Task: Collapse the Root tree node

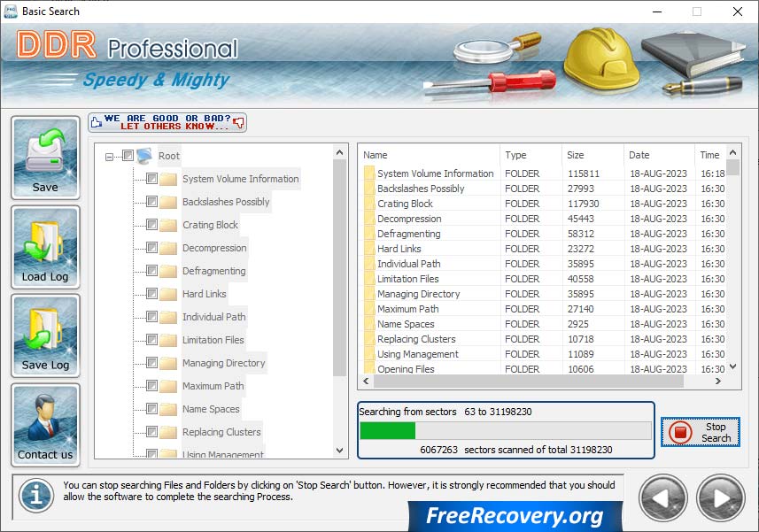Action: [x=110, y=157]
